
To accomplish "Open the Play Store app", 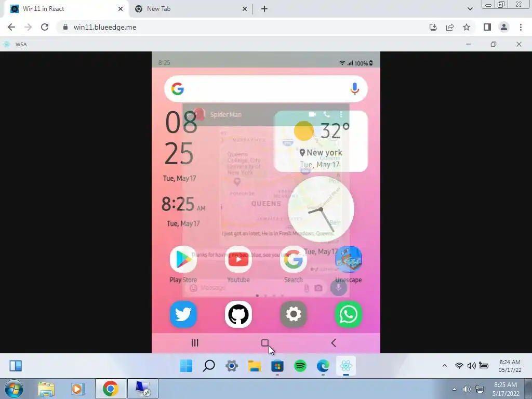I will pos(183,259).
